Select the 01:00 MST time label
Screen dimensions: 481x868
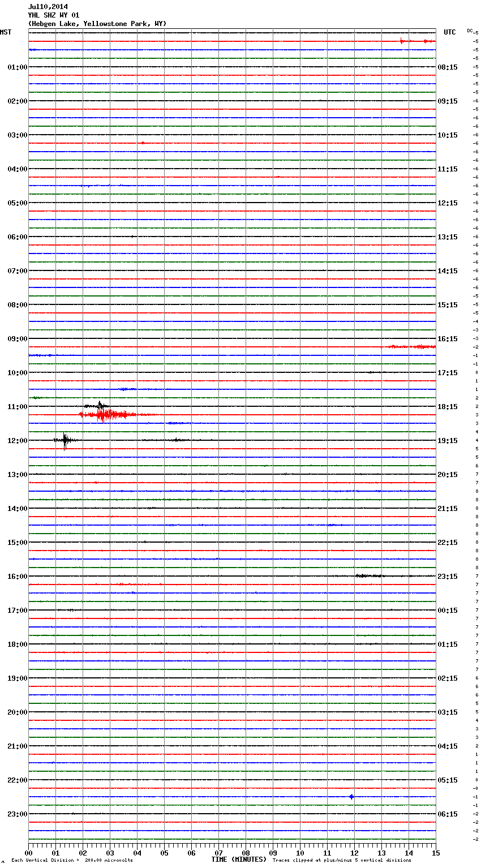[x=18, y=67]
